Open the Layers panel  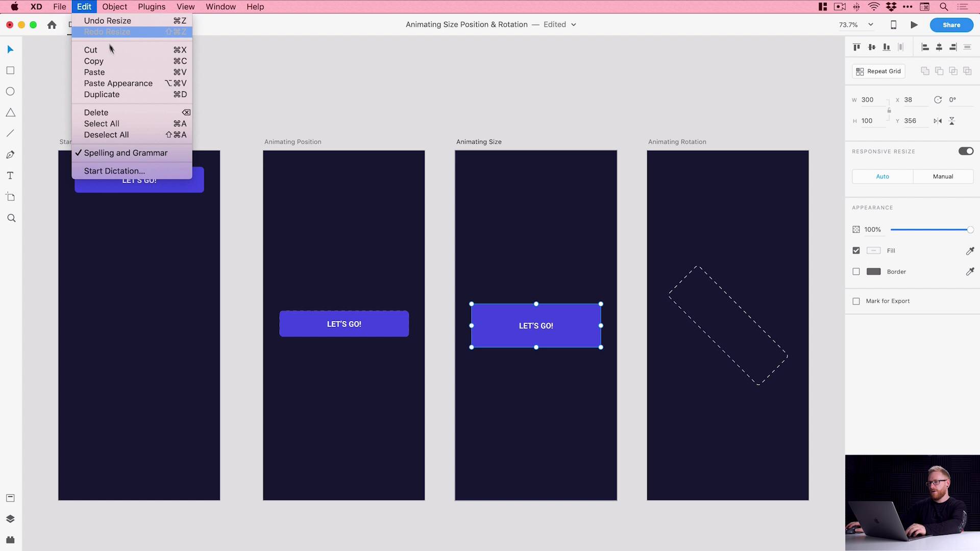pos(10,518)
